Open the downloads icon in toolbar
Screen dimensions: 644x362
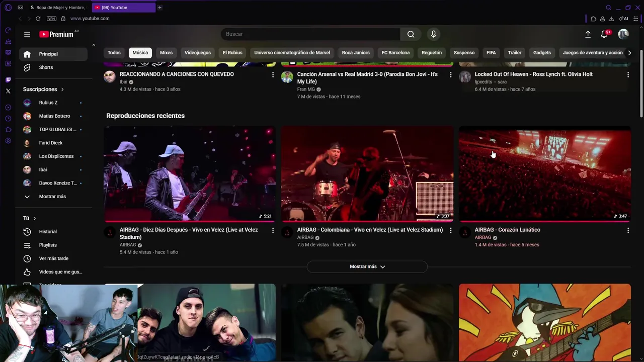coord(611,19)
